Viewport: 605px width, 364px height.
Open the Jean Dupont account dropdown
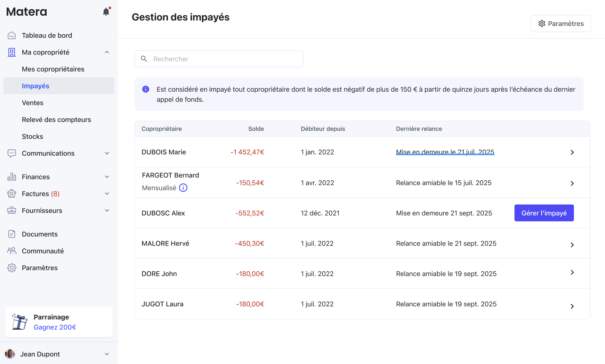[107, 354]
